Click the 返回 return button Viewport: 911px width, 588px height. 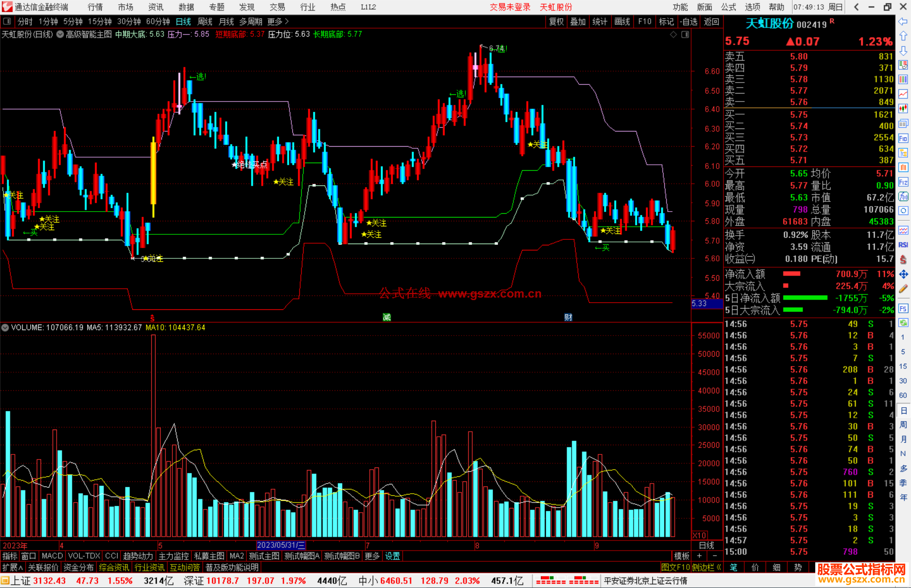712,21
